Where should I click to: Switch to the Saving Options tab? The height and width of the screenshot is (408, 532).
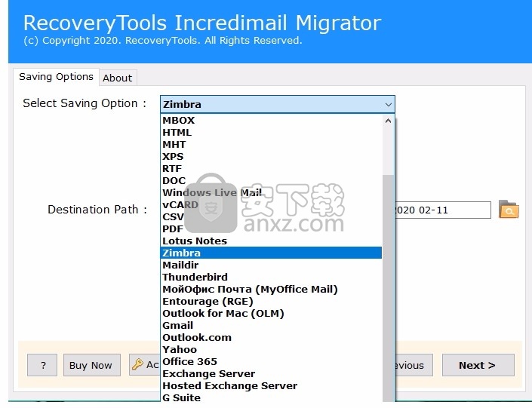pyautogui.click(x=56, y=77)
